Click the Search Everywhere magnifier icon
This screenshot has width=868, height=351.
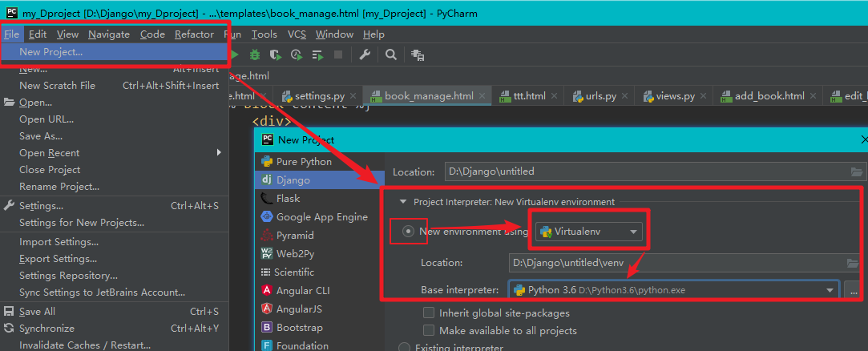pyautogui.click(x=391, y=54)
